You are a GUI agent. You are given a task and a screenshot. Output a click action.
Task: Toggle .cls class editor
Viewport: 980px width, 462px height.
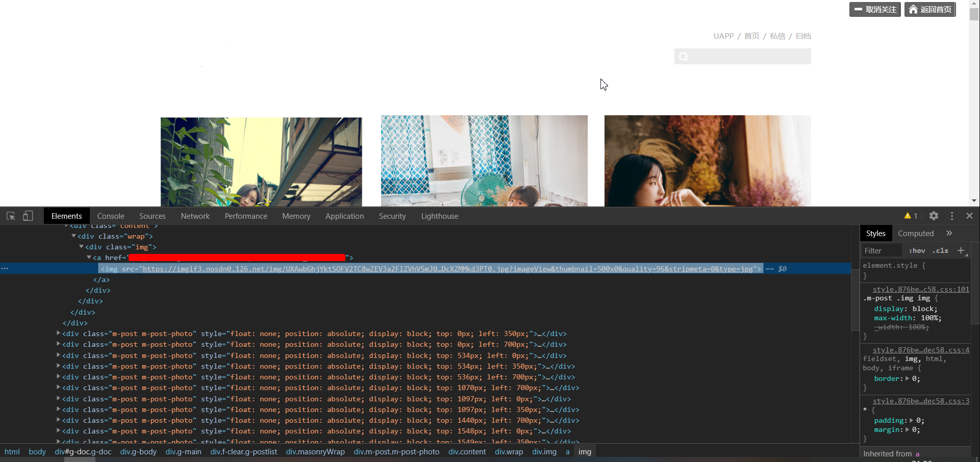[x=940, y=250]
